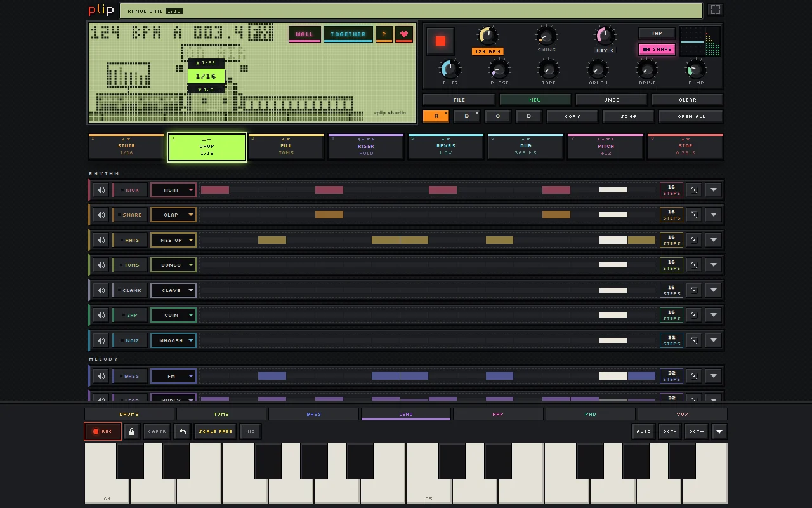Switch to the ARP keyboard tab
The image size is (812, 508).
click(x=498, y=414)
